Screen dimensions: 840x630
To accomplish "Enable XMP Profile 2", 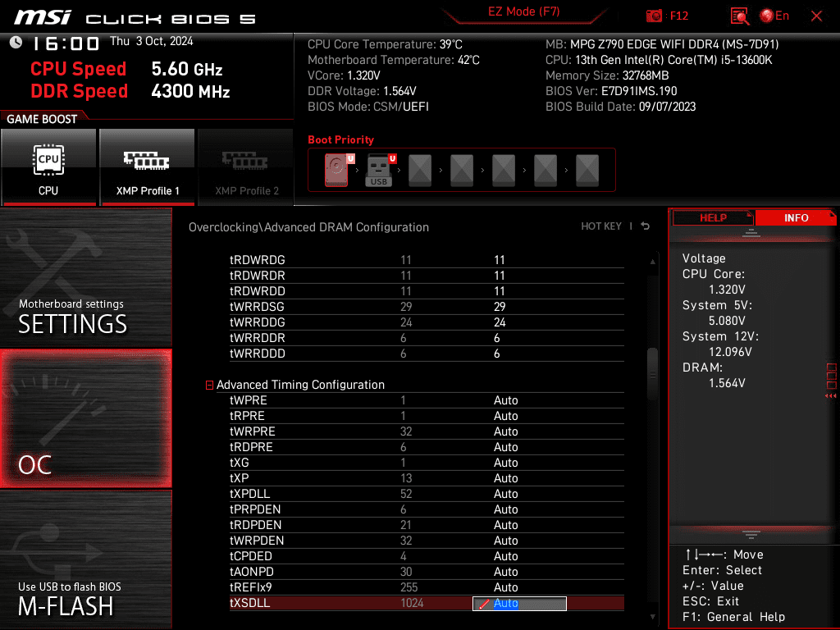I will pyautogui.click(x=246, y=167).
